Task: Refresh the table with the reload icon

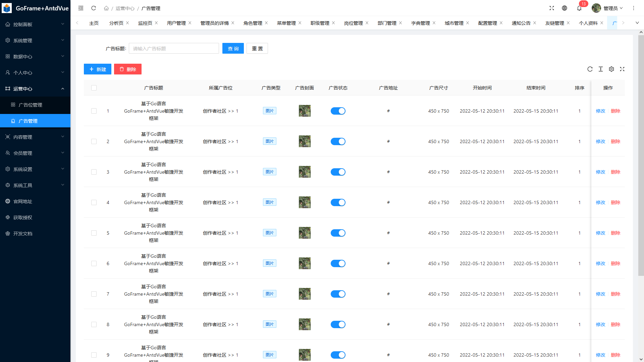Action: tap(590, 69)
